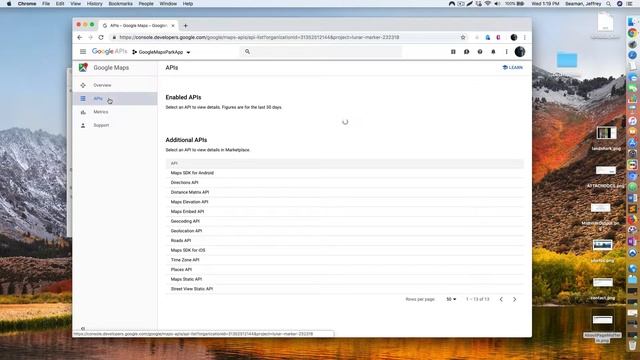Click the account avatar in console header
Viewport: 640px width, 360px height.
tap(520, 52)
